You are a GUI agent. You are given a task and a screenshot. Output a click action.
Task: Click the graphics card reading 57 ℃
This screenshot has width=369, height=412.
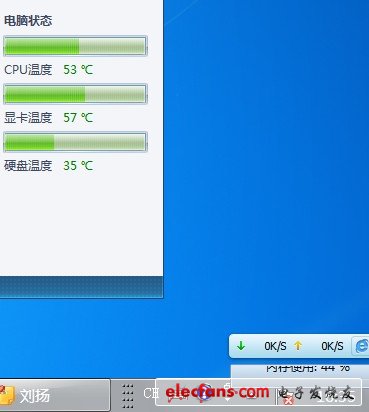pos(78,118)
